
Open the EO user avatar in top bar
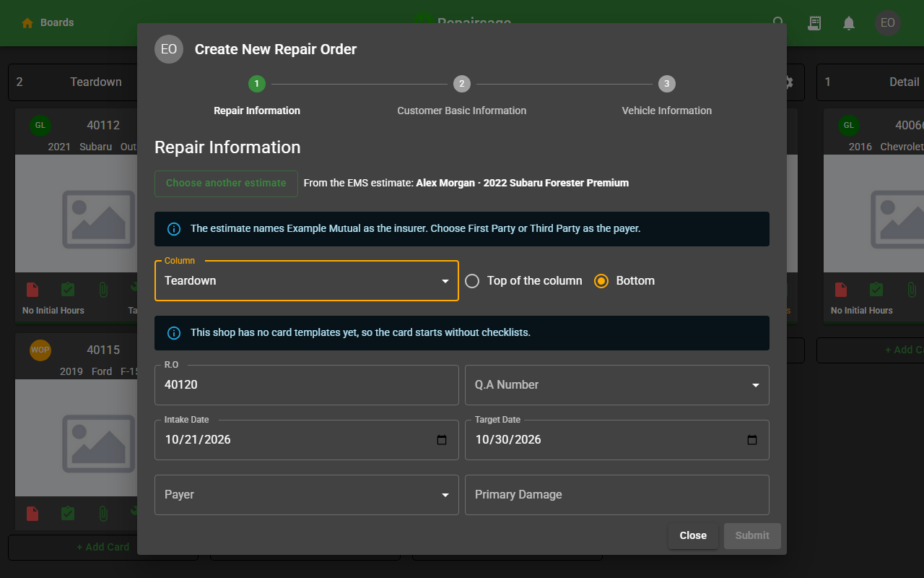coord(888,23)
